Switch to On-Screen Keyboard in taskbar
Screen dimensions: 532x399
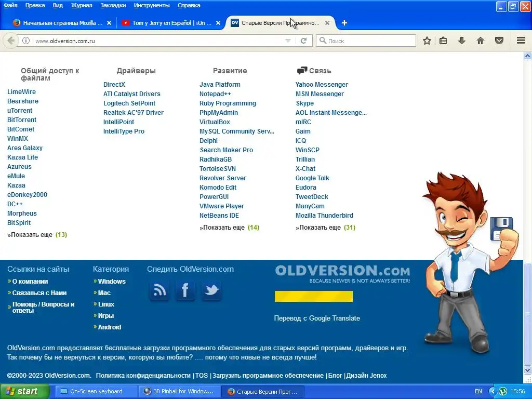(x=96, y=391)
